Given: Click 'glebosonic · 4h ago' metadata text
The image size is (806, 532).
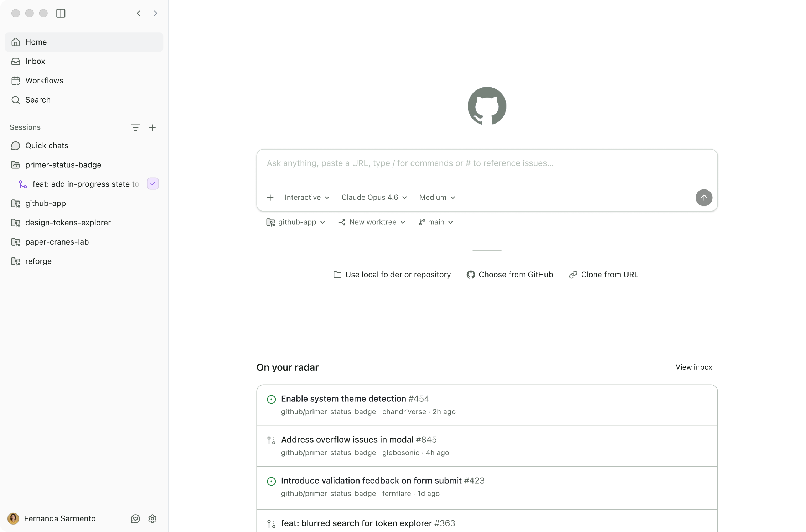Looking at the screenshot, I should 416,453.
